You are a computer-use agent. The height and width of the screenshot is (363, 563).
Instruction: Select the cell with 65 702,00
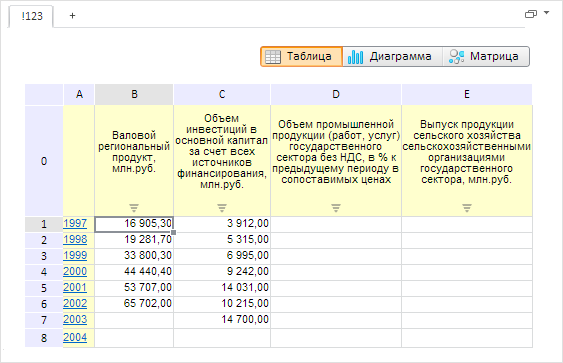click(x=134, y=304)
